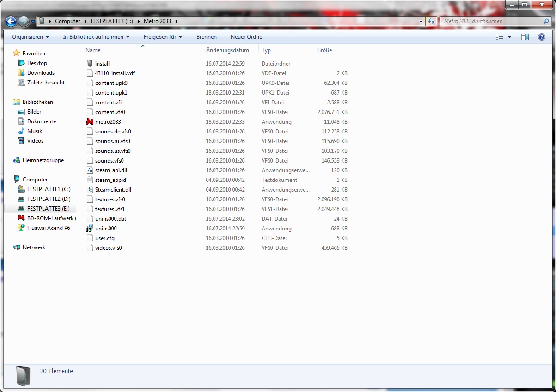Click the Metro 2033 durchsuchen search field

coord(491,21)
